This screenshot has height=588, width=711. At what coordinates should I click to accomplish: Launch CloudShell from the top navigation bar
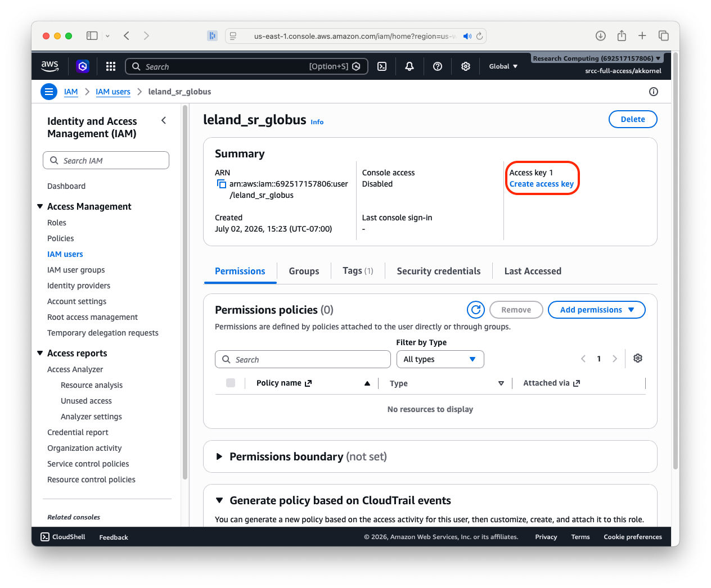[x=382, y=66]
